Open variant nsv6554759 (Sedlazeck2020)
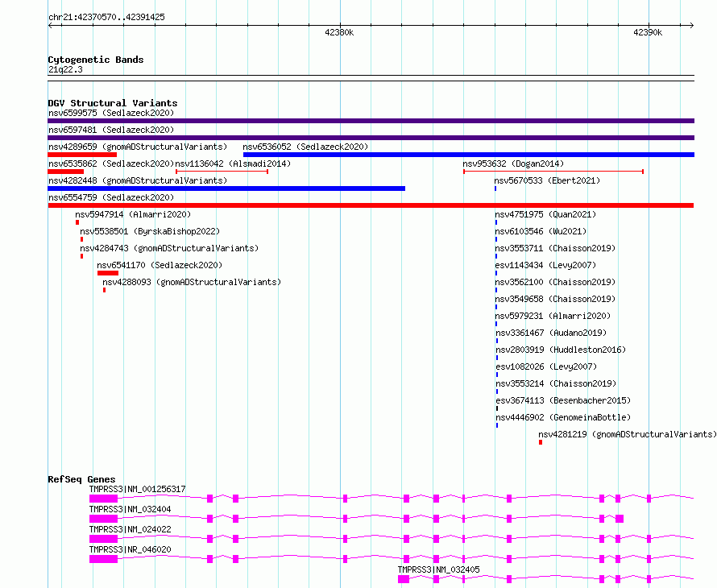Screen dimensions: 717x588 (111, 197)
